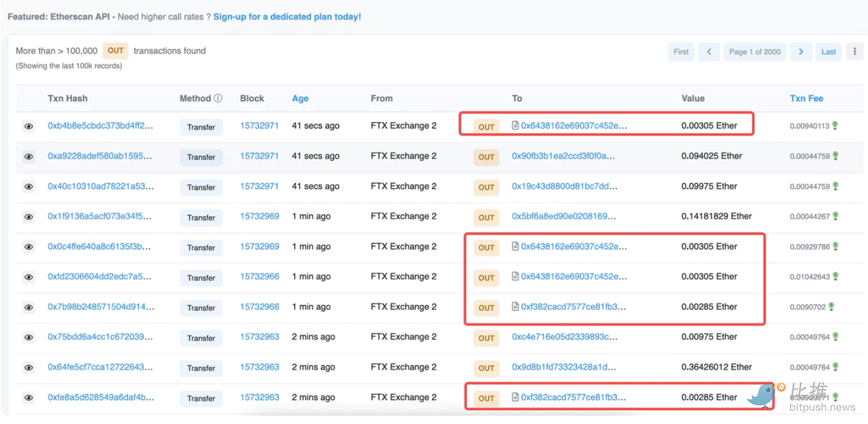Image resolution: width=868 pixels, height=424 pixels.
Task: Go to the First page
Action: (681, 52)
